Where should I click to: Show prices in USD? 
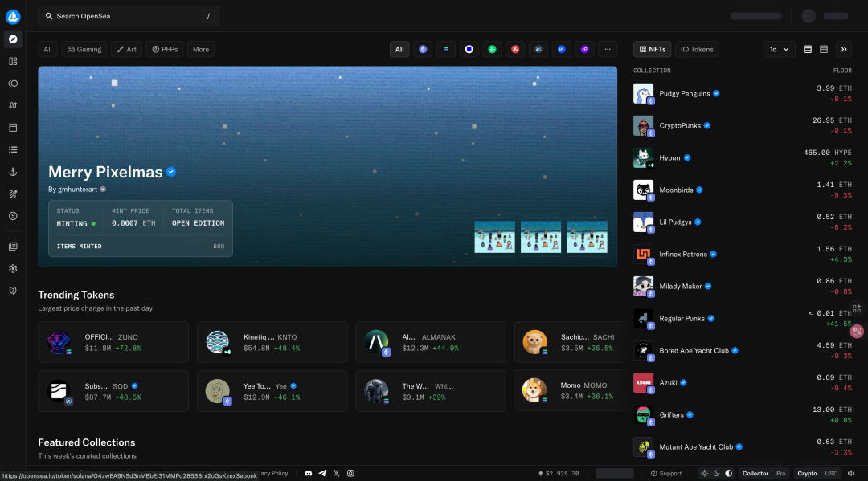(832, 473)
